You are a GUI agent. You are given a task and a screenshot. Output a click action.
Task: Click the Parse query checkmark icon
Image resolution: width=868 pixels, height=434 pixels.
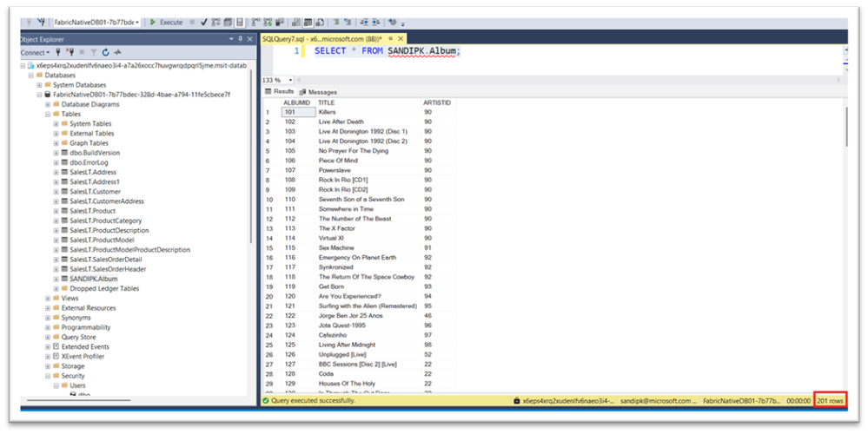203,23
